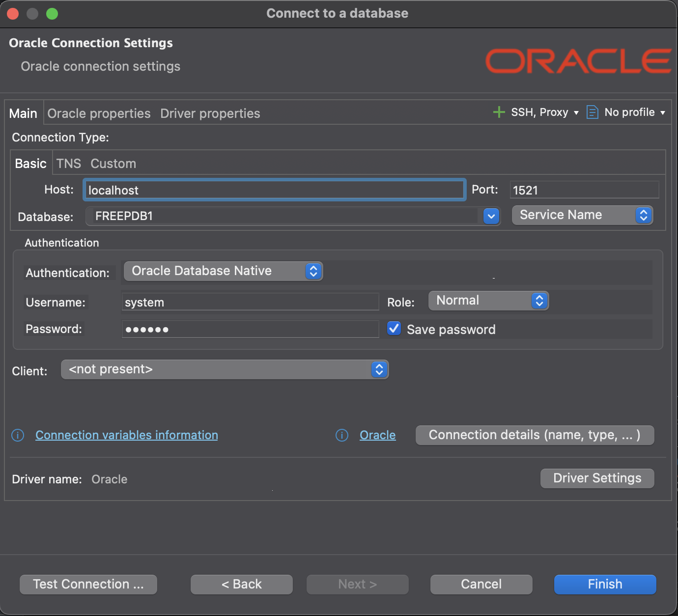Click info icon beside Connection variables information
The height and width of the screenshot is (616, 678).
[x=18, y=435]
